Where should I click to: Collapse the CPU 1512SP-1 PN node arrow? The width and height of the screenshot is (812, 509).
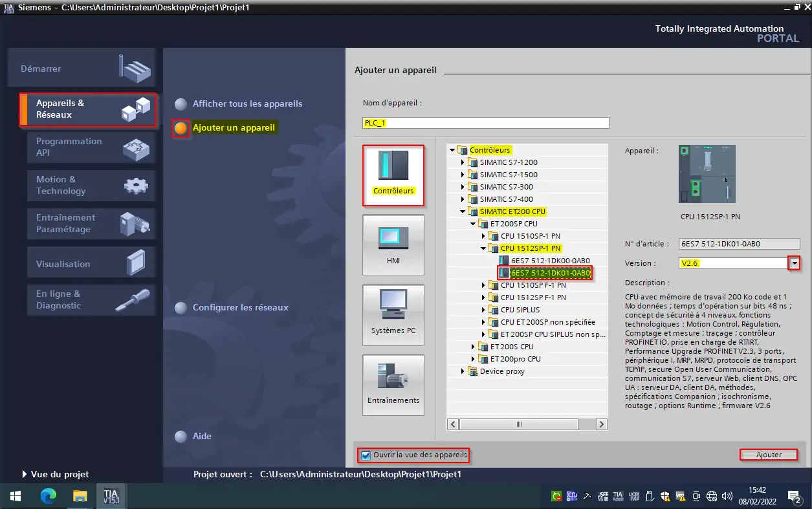click(x=483, y=248)
